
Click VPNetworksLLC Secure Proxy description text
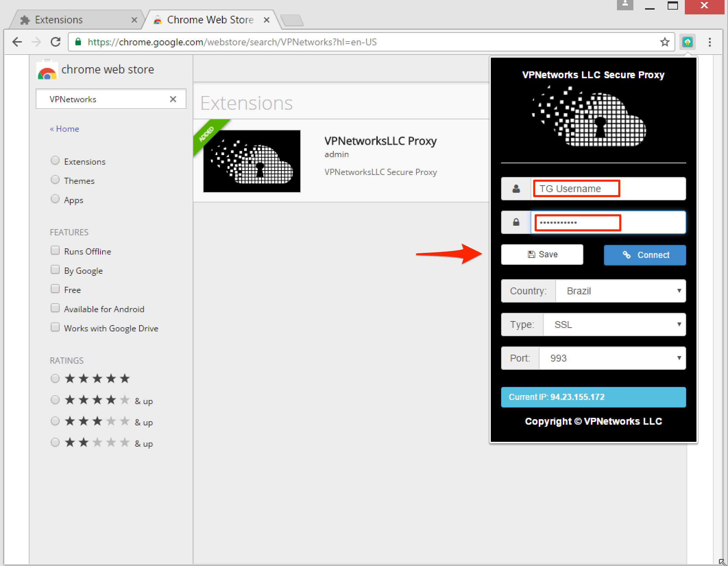[x=380, y=172]
